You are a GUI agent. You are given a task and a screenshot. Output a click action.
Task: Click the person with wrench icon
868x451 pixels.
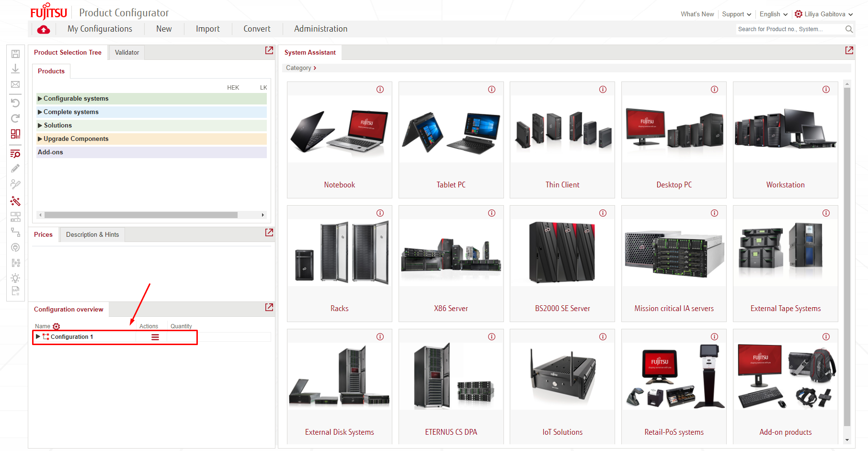point(15,185)
